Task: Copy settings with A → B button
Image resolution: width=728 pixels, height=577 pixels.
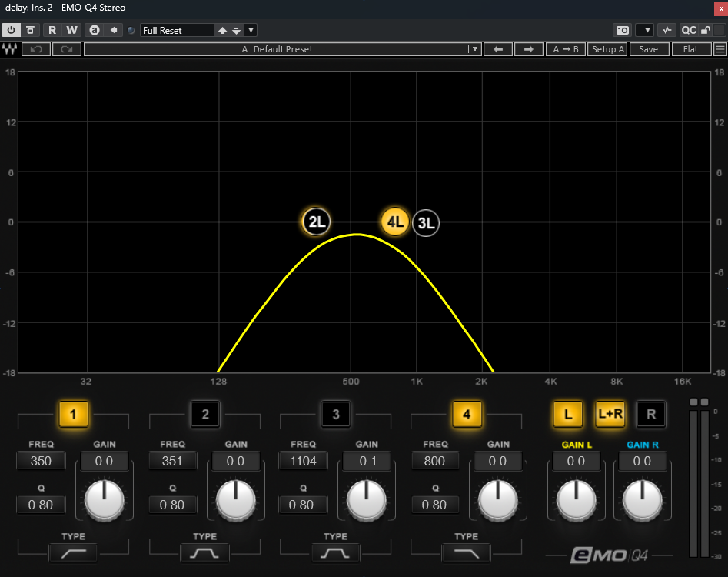Action: (566, 49)
